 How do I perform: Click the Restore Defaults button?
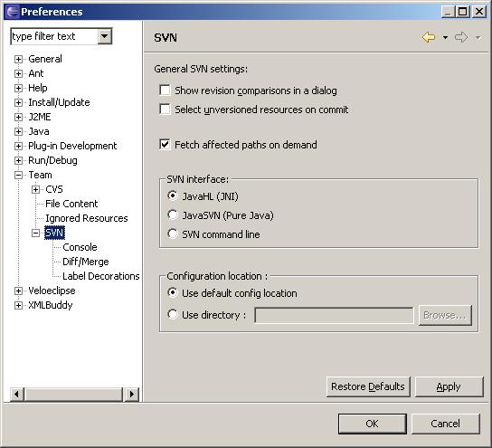tap(368, 386)
